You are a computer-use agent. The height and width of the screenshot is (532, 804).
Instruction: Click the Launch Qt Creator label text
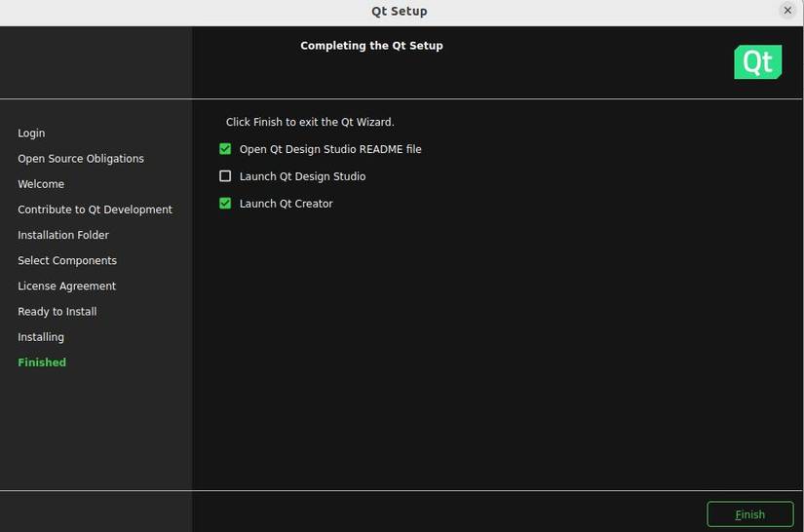[x=286, y=204]
